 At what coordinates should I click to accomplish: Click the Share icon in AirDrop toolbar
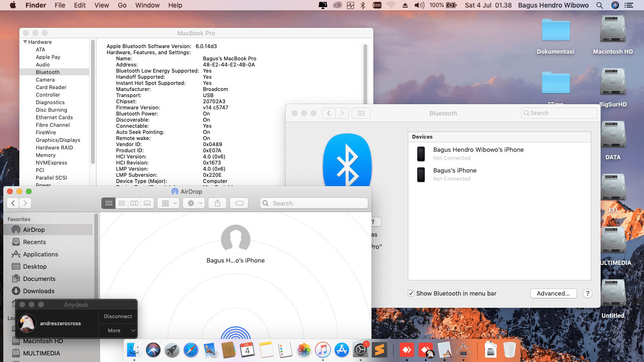tap(217, 203)
